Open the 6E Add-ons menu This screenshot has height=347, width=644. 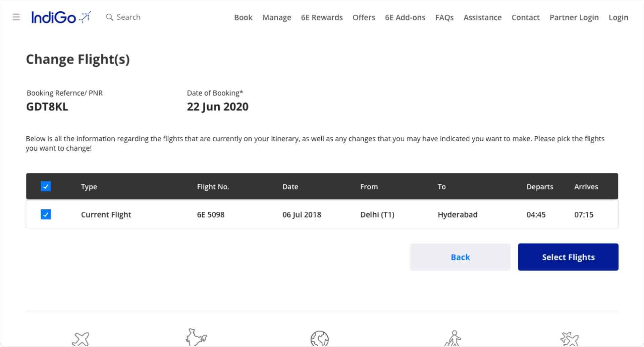point(405,17)
